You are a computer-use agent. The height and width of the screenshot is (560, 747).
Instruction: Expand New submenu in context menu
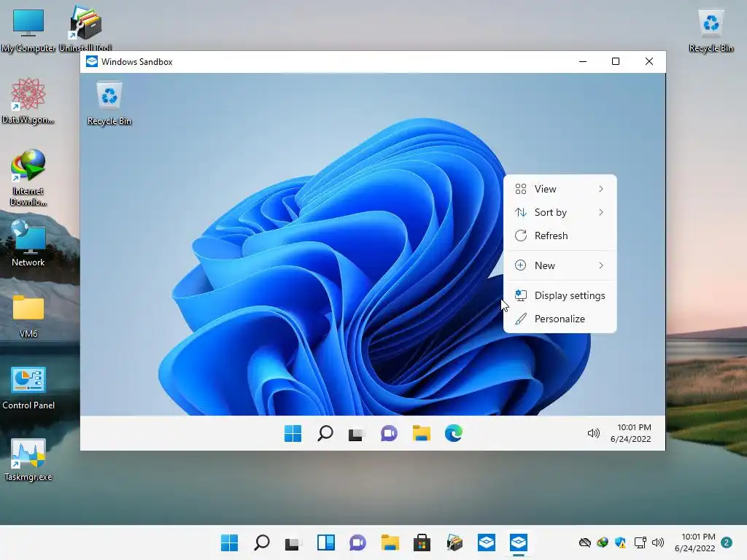coord(560,265)
